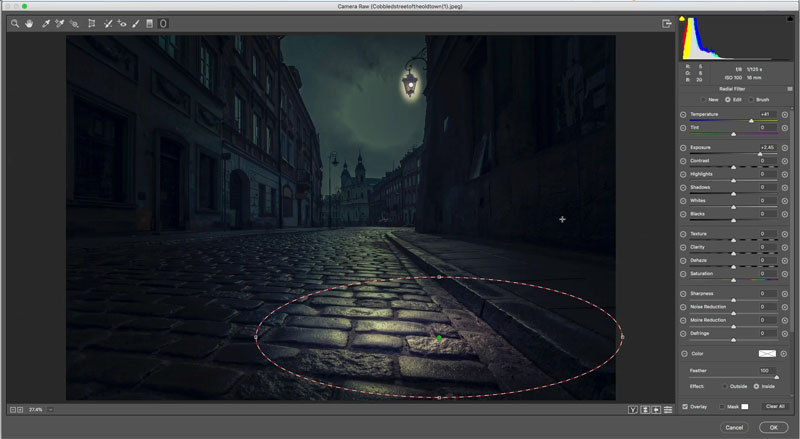The width and height of the screenshot is (800, 439).
Task: Select the White Balance eyedropper tool
Action: pos(45,23)
